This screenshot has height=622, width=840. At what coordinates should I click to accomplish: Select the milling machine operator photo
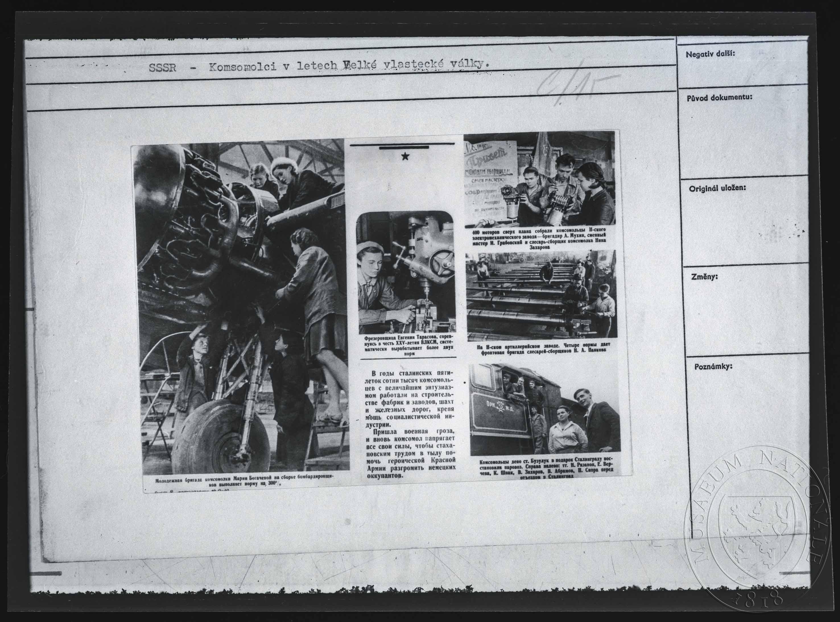(406, 272)
